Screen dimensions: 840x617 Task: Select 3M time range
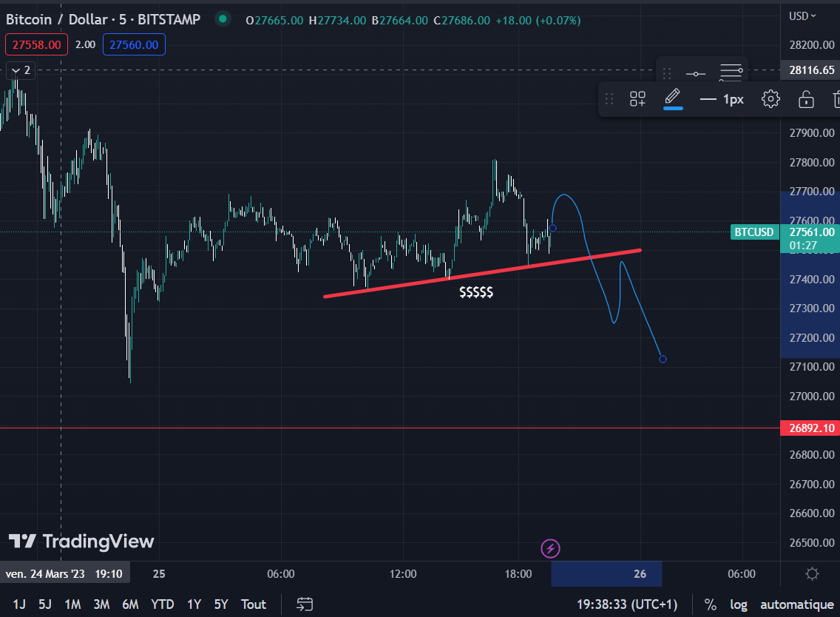(102, 604)
